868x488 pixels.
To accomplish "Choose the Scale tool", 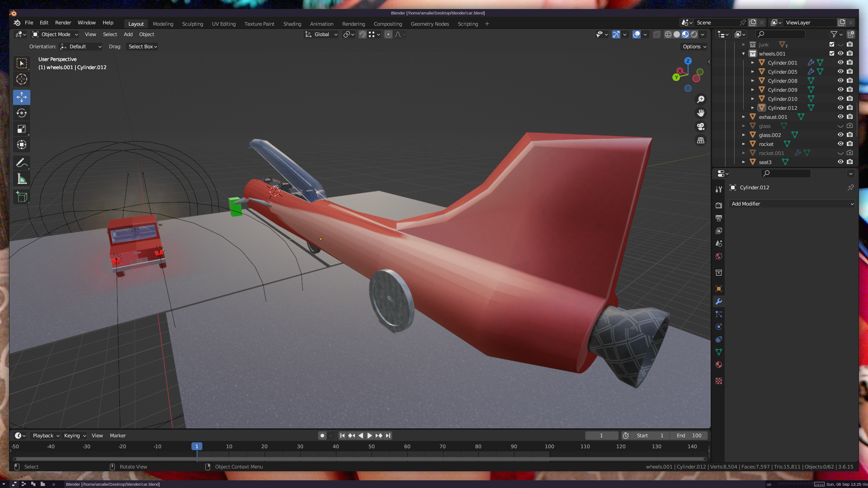I will click(21, 129).
